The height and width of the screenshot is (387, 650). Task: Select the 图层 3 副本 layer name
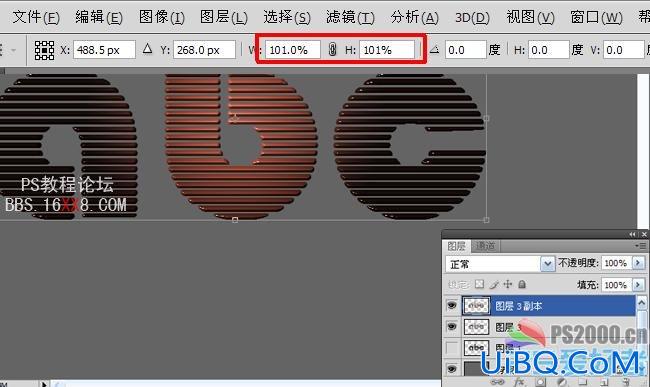(x=519, y=306)
